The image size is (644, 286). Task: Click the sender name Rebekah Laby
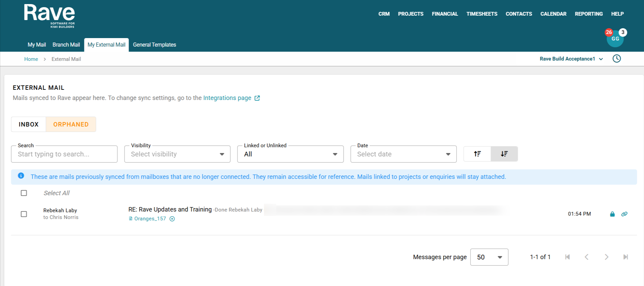tap(60, 211)
